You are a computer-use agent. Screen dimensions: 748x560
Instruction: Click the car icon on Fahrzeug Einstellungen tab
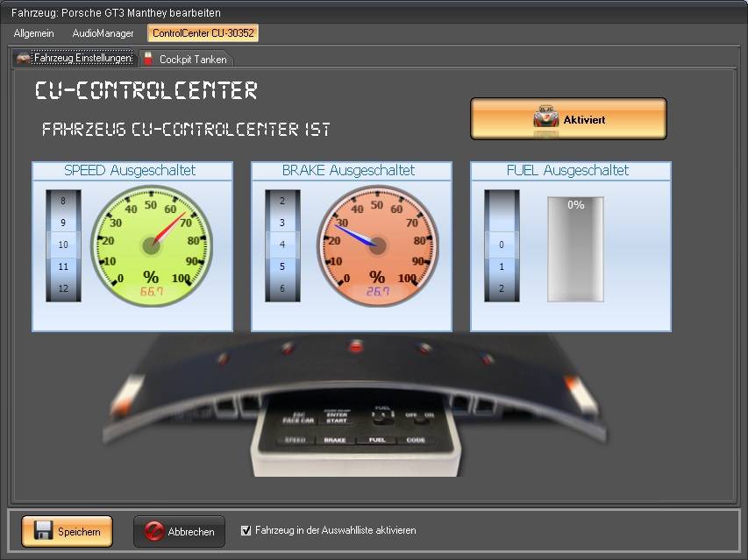(24, 58)
